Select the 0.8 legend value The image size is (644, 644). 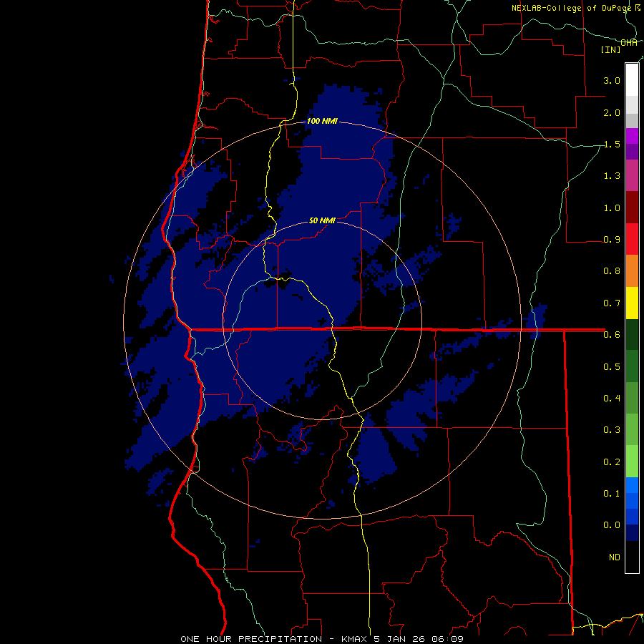(x=612, y=271)
